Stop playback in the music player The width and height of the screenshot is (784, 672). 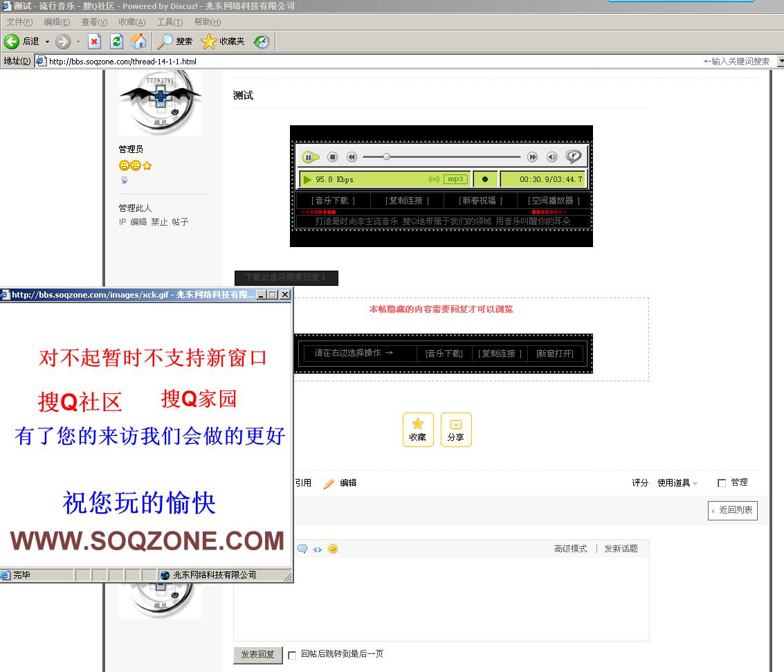pos(333,157)
